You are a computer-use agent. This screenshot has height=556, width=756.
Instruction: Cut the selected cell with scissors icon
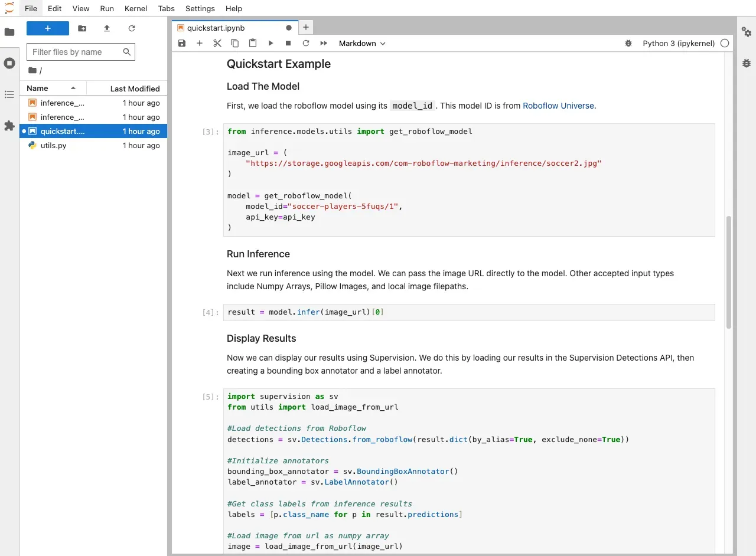click(x=217, y=43)
